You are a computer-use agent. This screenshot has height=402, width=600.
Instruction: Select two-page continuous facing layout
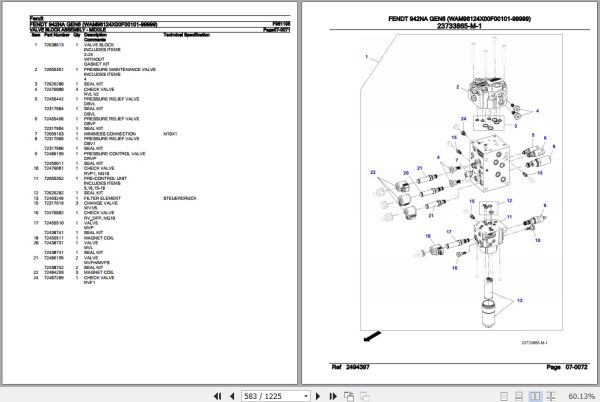tap(551, 396)
